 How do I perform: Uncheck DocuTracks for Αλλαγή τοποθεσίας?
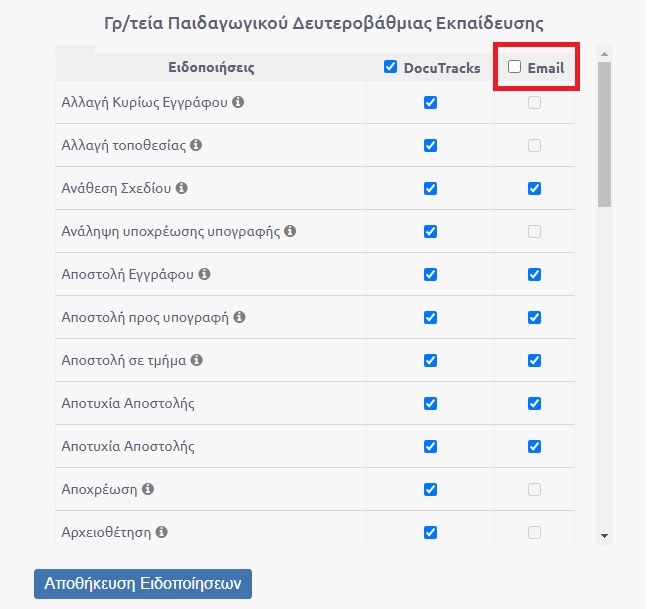click(x=430, y=145)
